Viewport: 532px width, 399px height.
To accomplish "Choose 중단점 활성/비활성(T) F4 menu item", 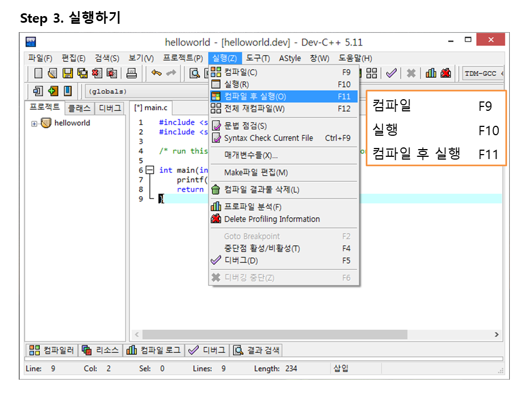I will [284, 248].
